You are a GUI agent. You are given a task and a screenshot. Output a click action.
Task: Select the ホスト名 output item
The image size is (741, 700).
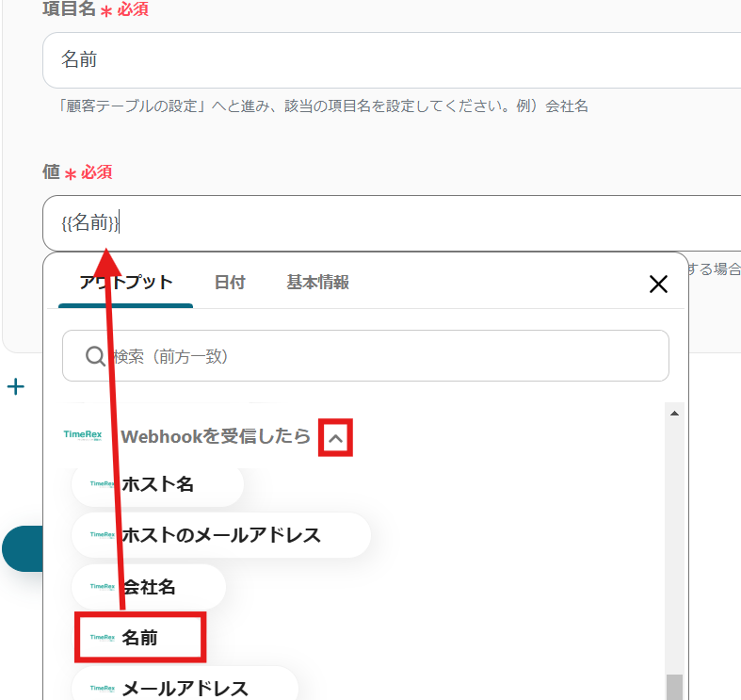(157, 484)
